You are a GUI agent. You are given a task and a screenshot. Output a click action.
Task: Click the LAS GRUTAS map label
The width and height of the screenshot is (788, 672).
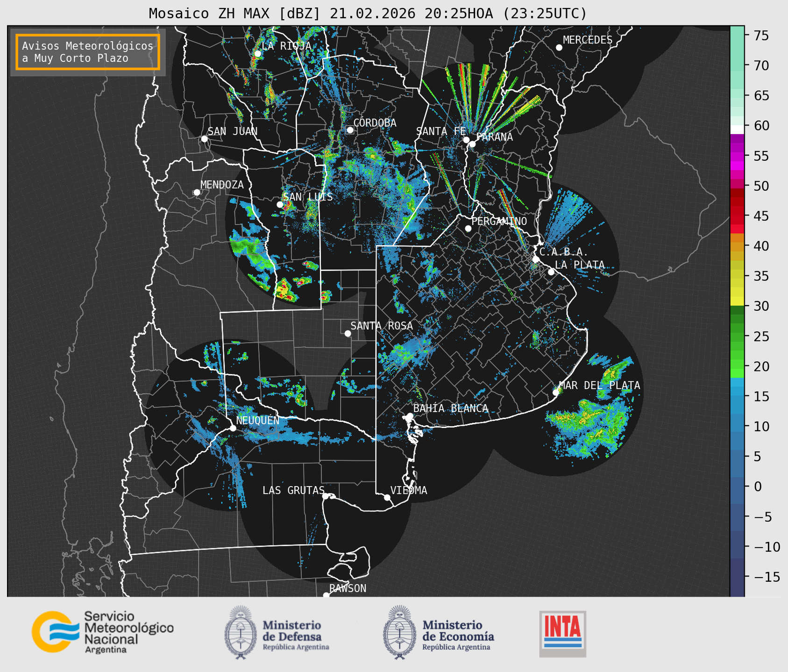pos(293,490)
